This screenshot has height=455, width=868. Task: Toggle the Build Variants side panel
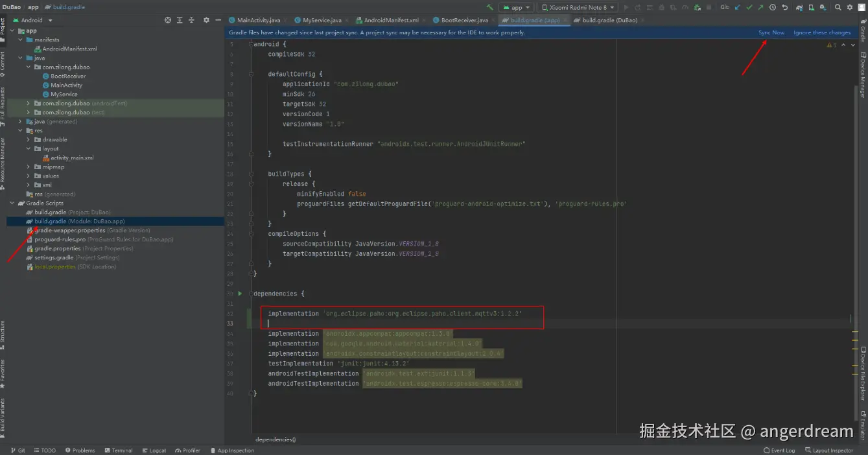click(x=3, y=415)
